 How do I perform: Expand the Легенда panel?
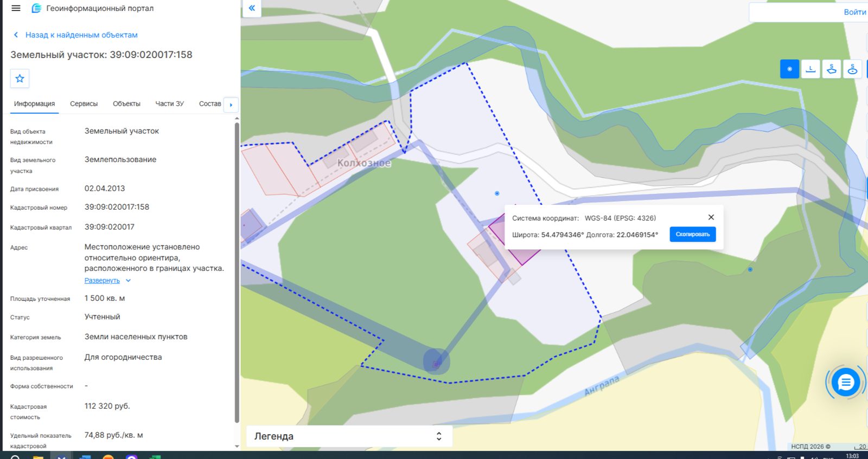349,436
